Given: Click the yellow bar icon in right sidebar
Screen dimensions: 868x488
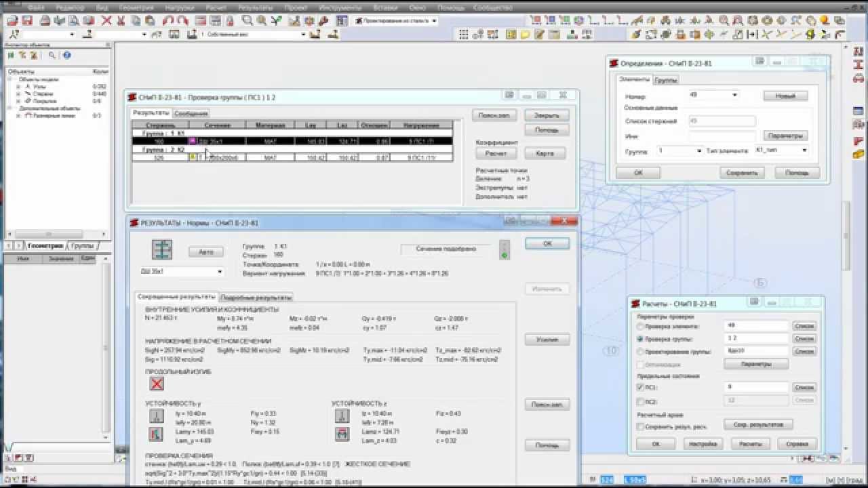Looking at the screenshot, I should coord(858,155).
